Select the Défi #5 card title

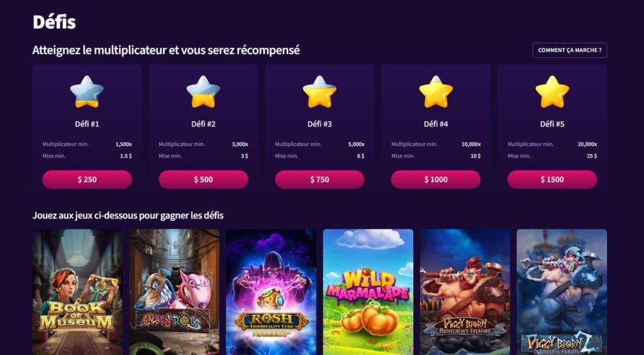552,124
